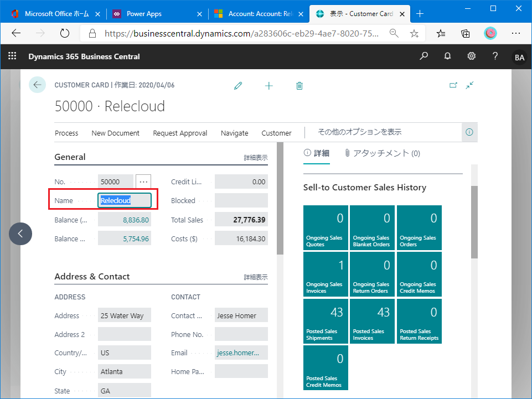Expand Address & Contact with 詳細表示
Viewport: 532px width, 399px height.
pyautogui.click(x=256, y=277)
